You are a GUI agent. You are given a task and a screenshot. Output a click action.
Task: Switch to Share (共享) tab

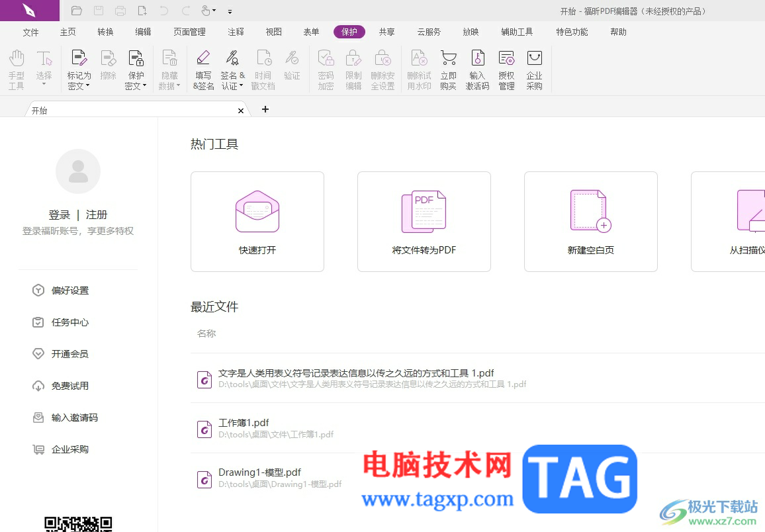click(x=387, y=32)
